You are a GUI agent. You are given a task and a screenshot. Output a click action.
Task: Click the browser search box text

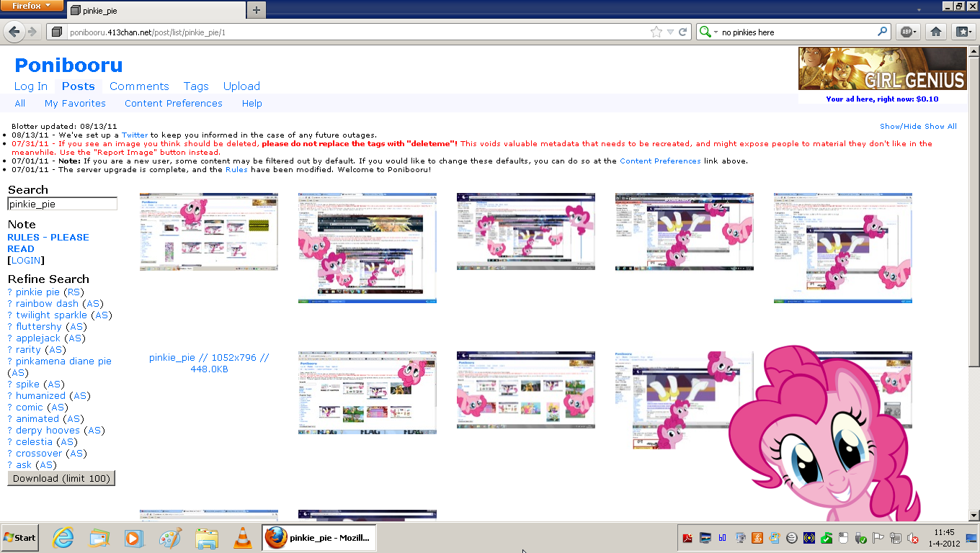point(797,32)
